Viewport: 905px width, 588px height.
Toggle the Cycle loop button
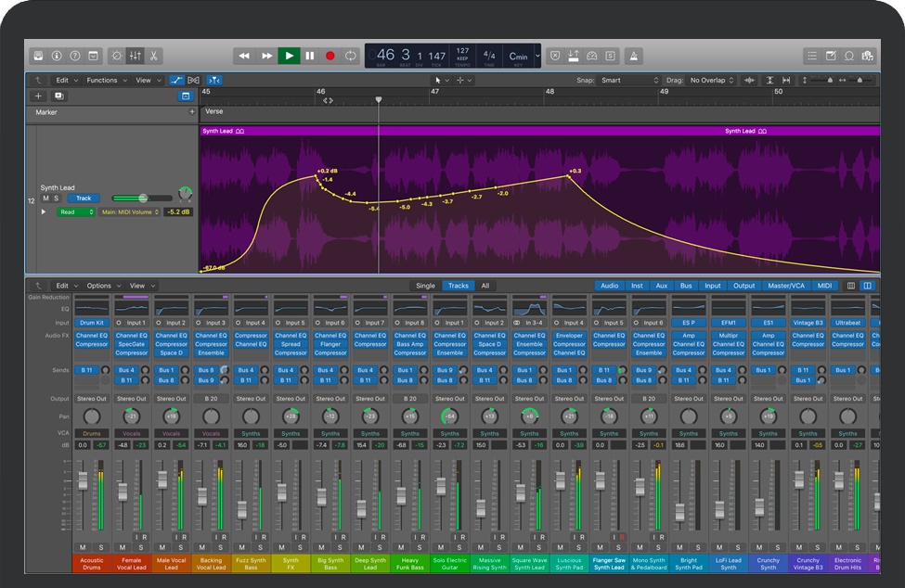pyautogui.click(x=350, y=56)
